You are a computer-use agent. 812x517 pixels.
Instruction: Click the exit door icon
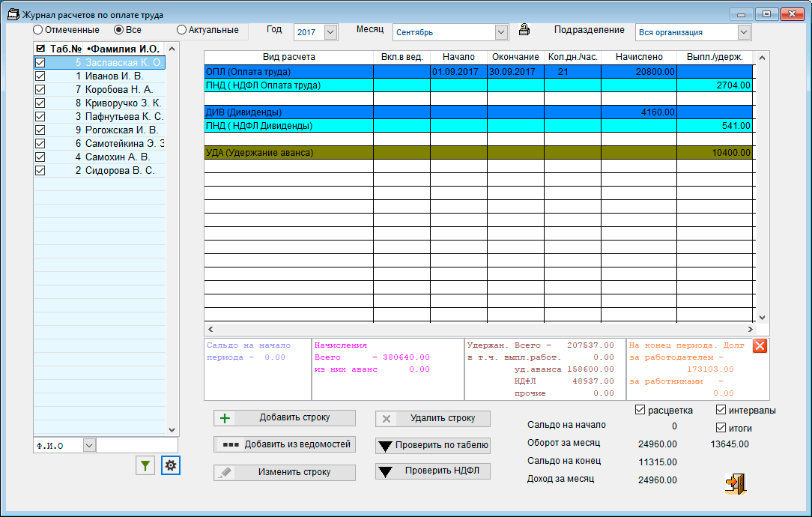736,483
